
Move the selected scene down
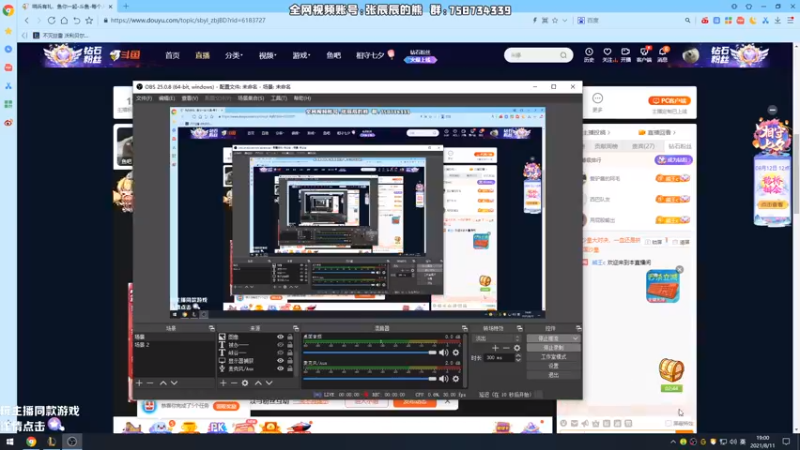(x=174, y=383)
